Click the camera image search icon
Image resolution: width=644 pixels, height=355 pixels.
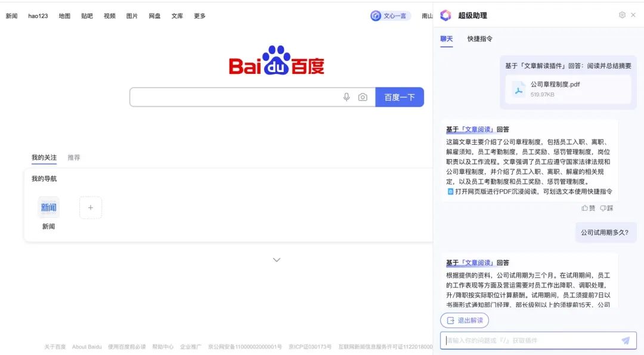pyautogui.click(x=363, y=97)
